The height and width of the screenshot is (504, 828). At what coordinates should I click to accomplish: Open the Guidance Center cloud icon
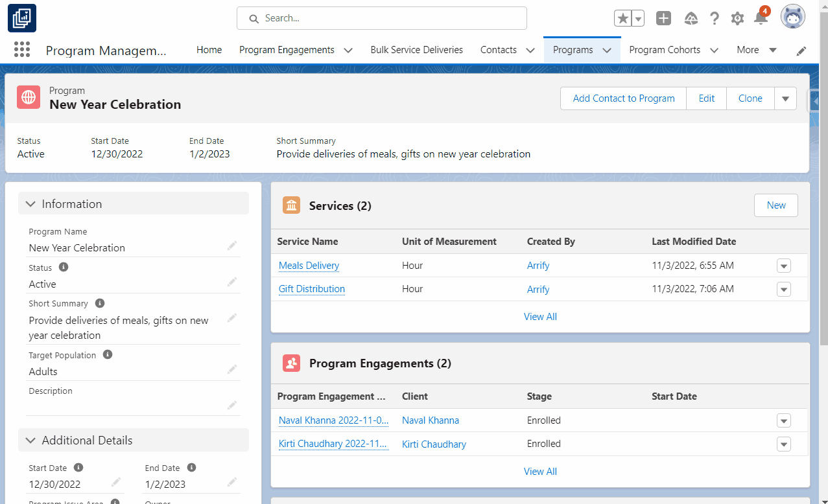click(690, 18)
